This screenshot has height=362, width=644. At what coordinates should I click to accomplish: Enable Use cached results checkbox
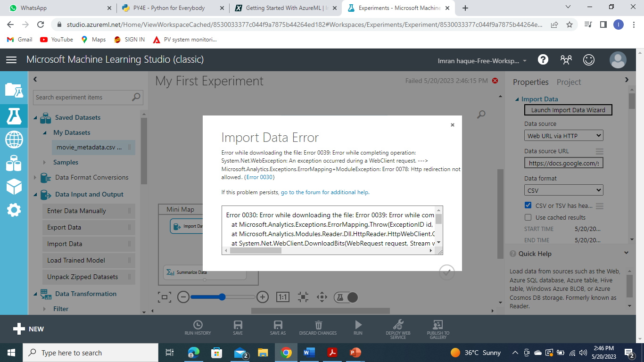528,217
